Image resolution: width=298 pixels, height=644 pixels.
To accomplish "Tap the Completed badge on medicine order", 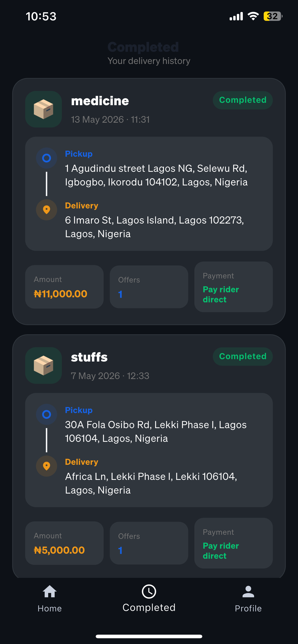I will (x=243, y=100).
